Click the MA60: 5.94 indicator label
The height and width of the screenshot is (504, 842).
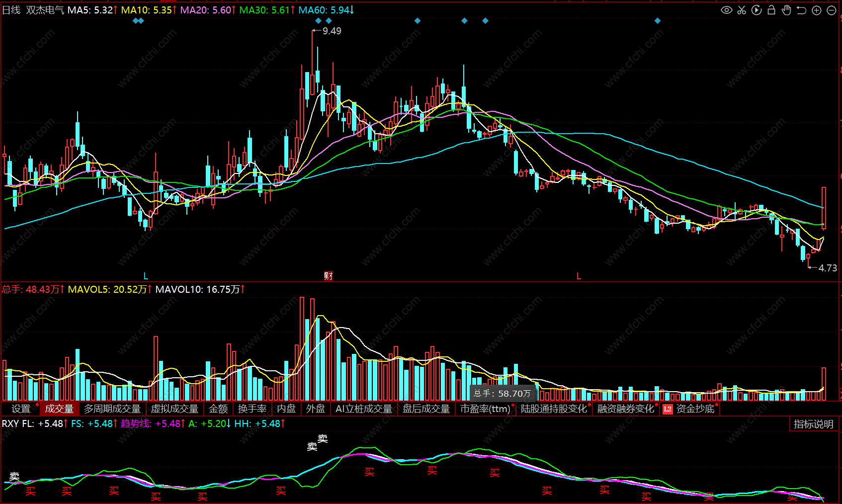pyautogui.click(x=327, y=10)
